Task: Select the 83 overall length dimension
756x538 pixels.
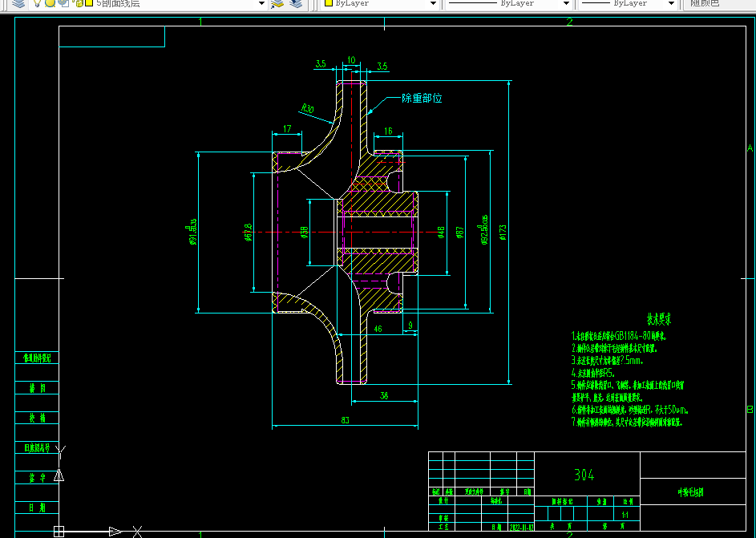Action: click(345, 420)
